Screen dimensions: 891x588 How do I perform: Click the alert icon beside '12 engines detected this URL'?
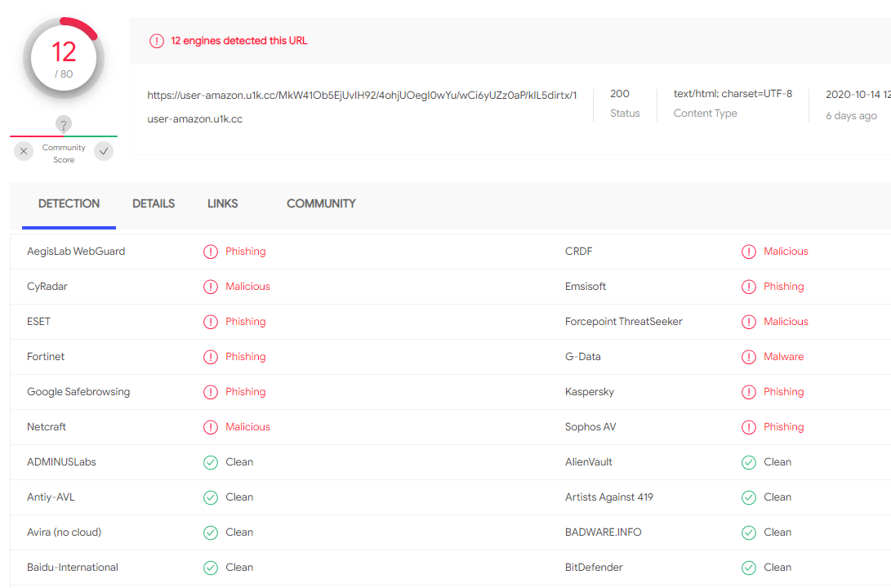(x=157, y=41)
